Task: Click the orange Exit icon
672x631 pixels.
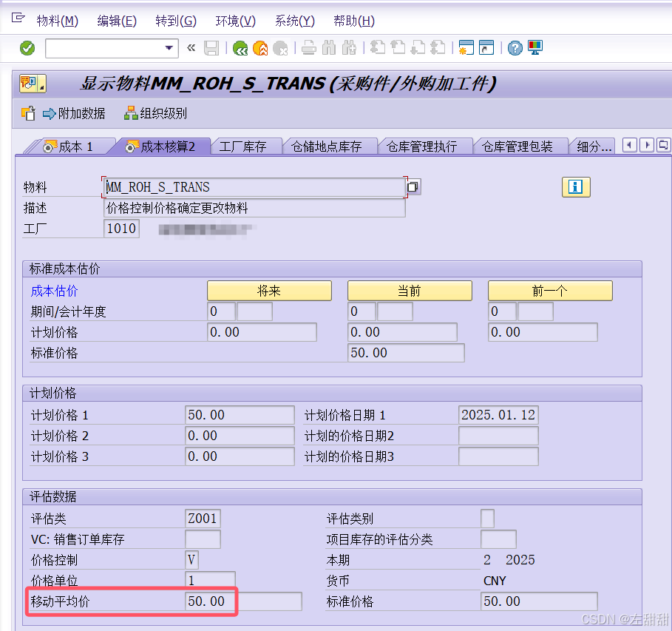Action: (260, 48)
